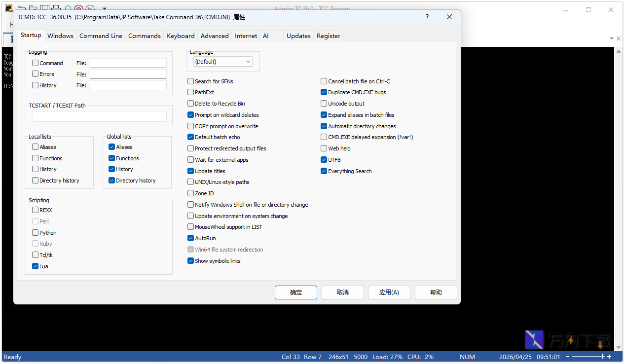Viewport: 625px width, 364px height.
Task: Click the TCSTART / TCEXIT Path input field
Action: [99, 116]
